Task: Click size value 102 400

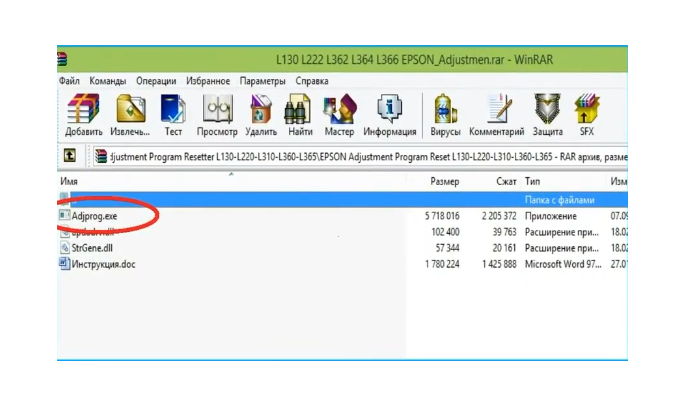Action: 445,232
